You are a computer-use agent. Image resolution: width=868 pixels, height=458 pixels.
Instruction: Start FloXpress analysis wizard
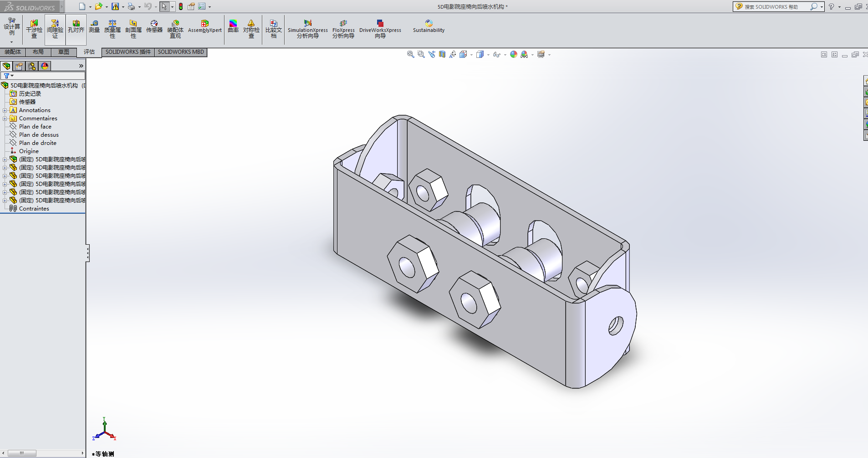[343, 29]
